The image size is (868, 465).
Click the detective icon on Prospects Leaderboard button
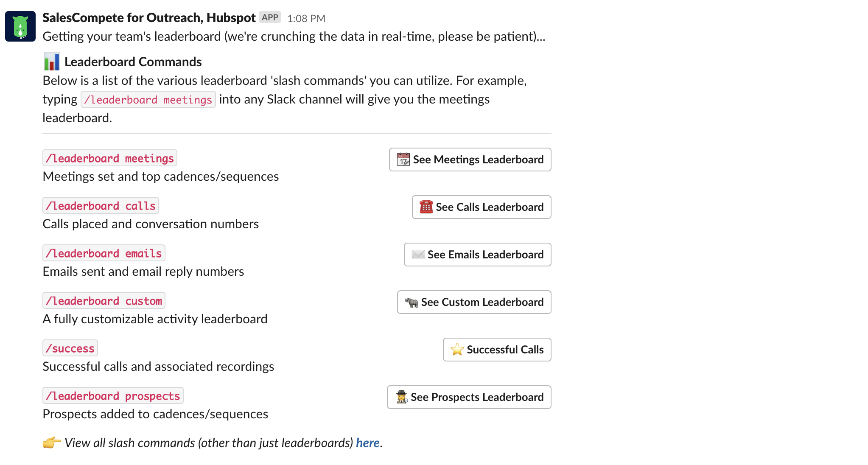(401, 397)
